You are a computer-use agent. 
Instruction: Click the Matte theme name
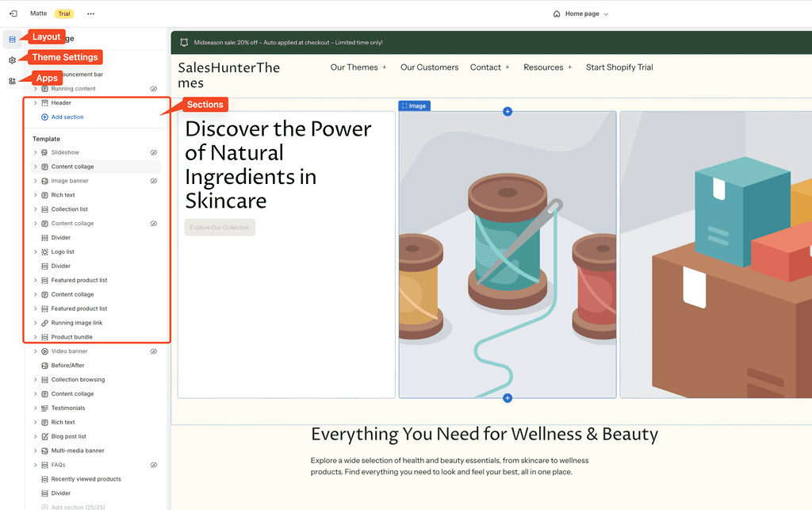(x=38, y=13)
